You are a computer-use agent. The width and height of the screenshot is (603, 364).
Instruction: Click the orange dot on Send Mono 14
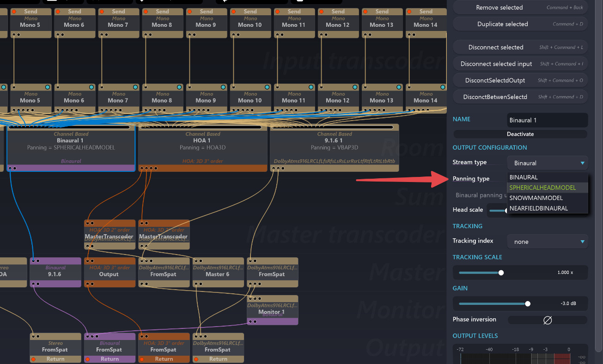pyautogui.click(x=409, y=11)
